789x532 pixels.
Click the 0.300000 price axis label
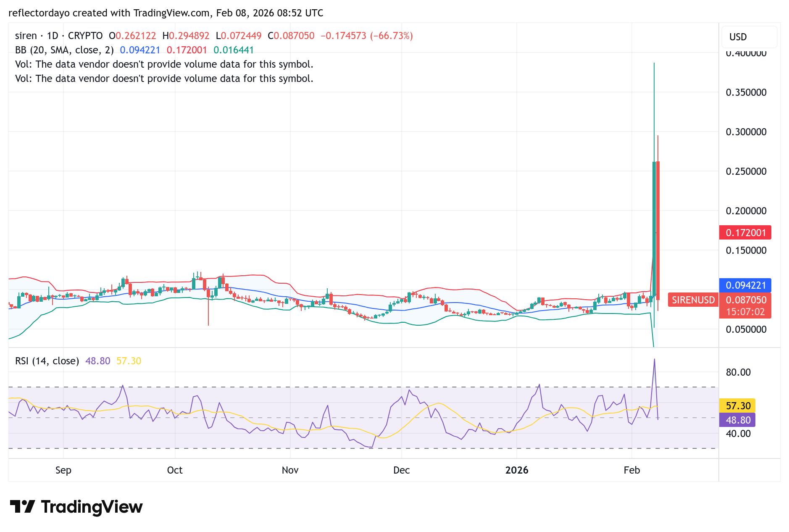pyautogui.click(x=746, y=132)
